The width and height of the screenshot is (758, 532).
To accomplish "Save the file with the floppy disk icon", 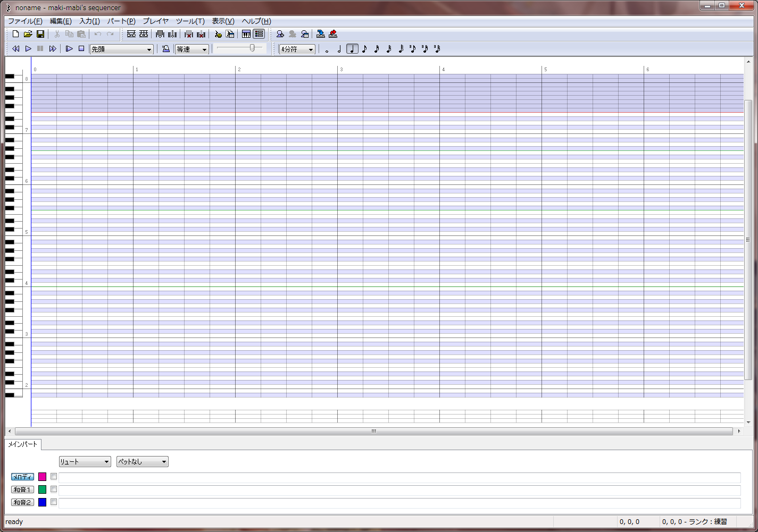I will (x=40, y=34).
